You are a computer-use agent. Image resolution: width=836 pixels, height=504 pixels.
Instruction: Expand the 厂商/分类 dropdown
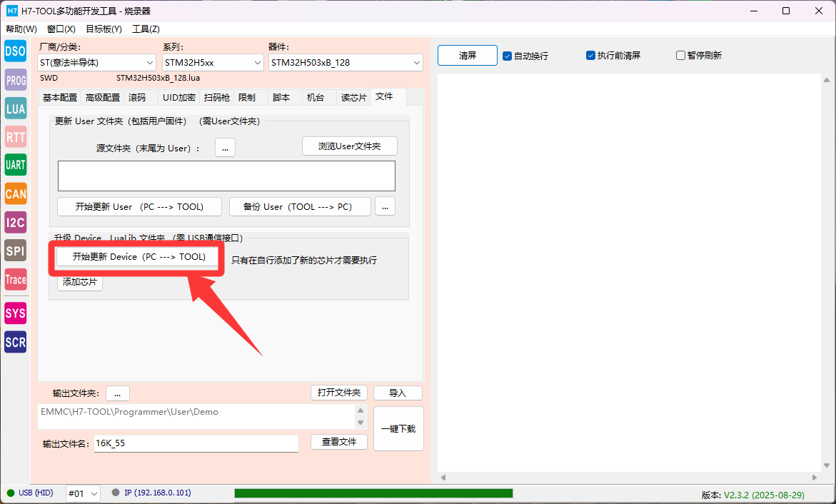96,62
